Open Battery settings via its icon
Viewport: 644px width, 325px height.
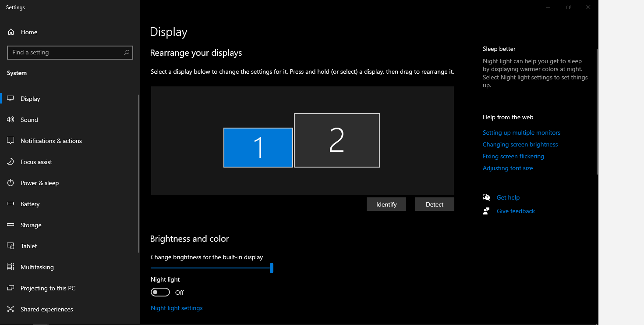[x=11, y=204]
